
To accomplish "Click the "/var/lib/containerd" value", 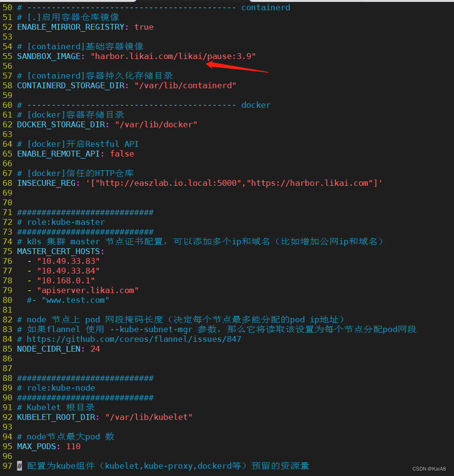I will pyautogui.click(x=185, y=86).
